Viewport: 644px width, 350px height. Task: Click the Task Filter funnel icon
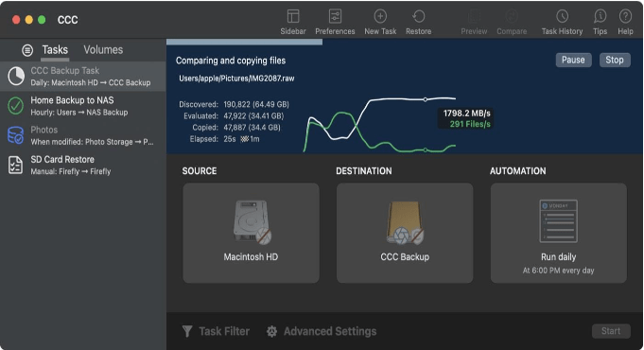click(187, 331)
